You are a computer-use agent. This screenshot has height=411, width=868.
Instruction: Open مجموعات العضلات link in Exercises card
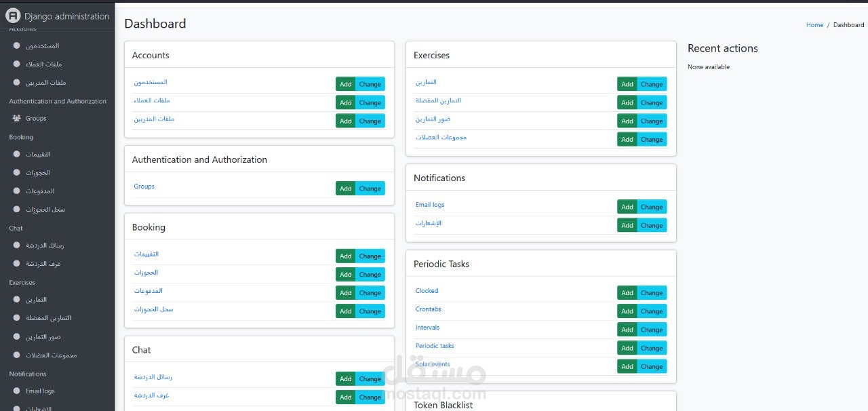[x=441, y=137]
